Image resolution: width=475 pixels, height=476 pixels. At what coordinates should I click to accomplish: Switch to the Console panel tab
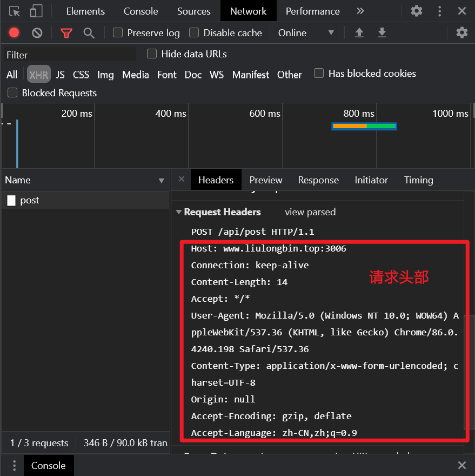[141, 11]
